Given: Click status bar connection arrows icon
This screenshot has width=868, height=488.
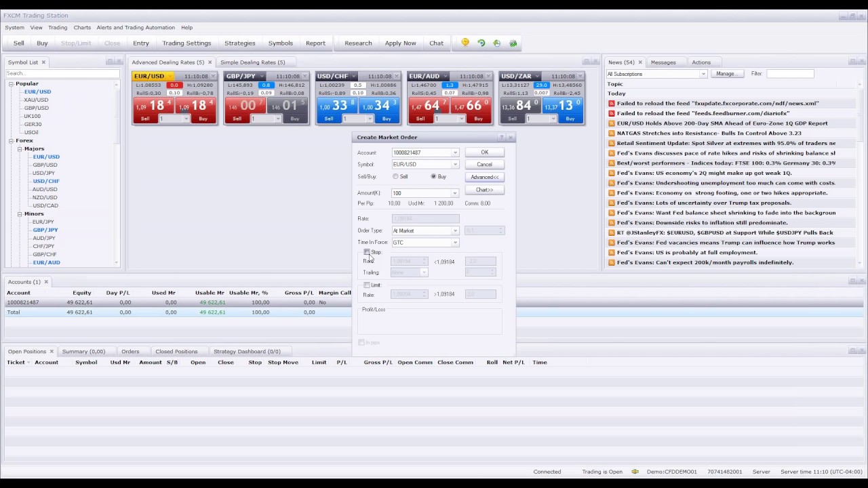Looking at the screenshot, I should 635,472.
